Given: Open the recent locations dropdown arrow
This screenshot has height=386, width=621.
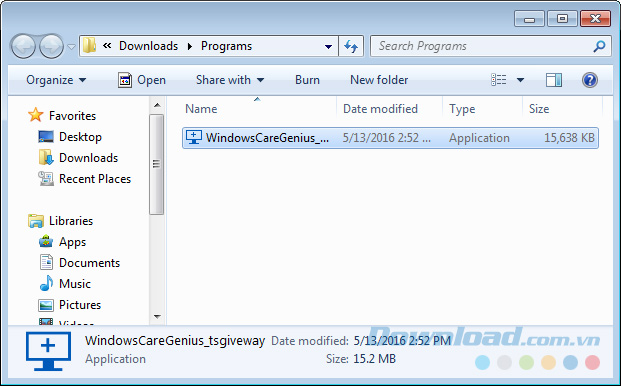Looking at the screenshot, I should 71,47.
